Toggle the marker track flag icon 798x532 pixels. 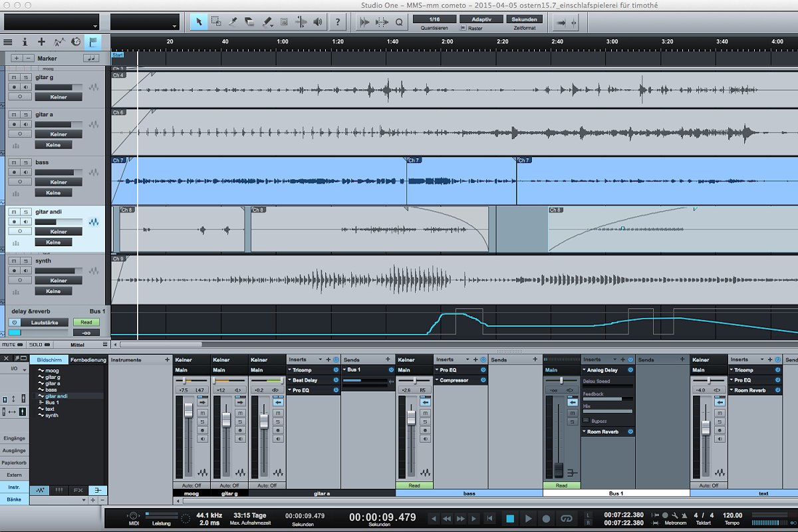click(x=92, y=41)
